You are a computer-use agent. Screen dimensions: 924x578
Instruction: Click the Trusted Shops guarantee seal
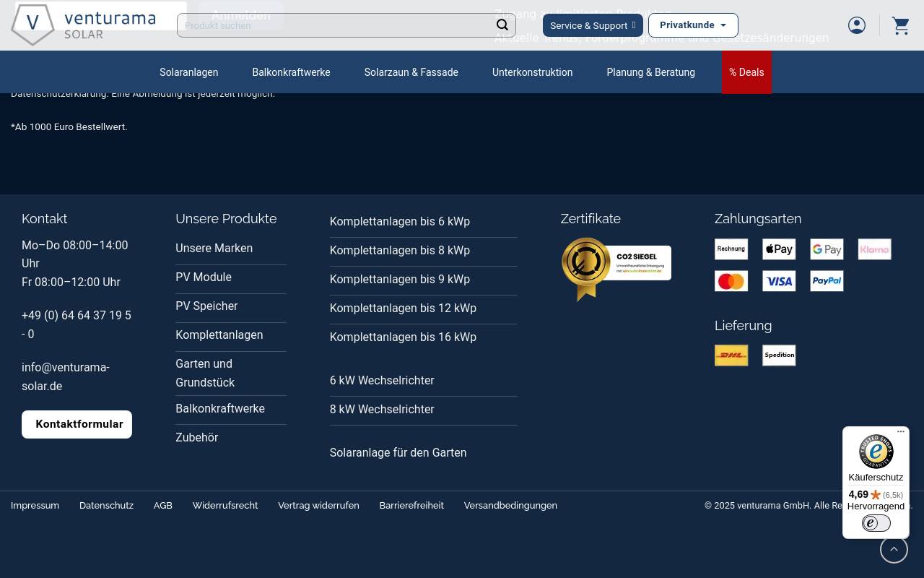[876, 452]
